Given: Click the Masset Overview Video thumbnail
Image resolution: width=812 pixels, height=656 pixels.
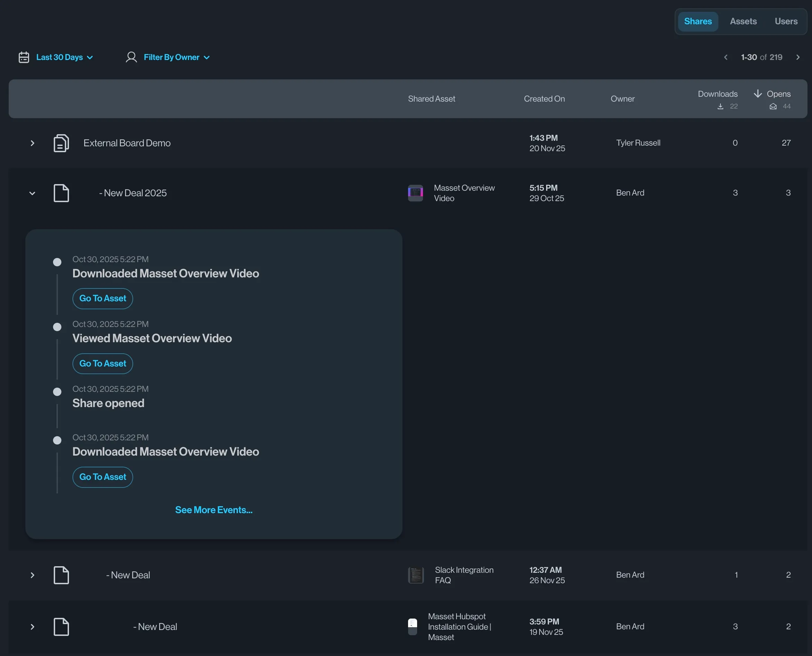Looking at the screenshot, I should 415,193.
